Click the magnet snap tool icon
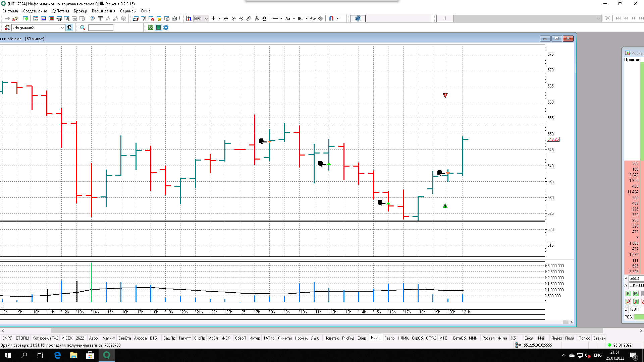This screenshot has width=644, height=362. point(331,19)
